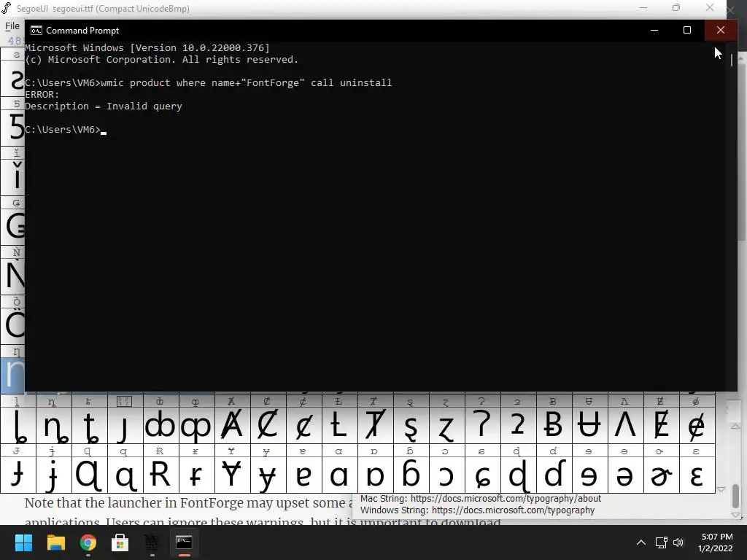This screenshot has height=560, width=747.
Task: Open network status tray icon
Action: [661, 542]
